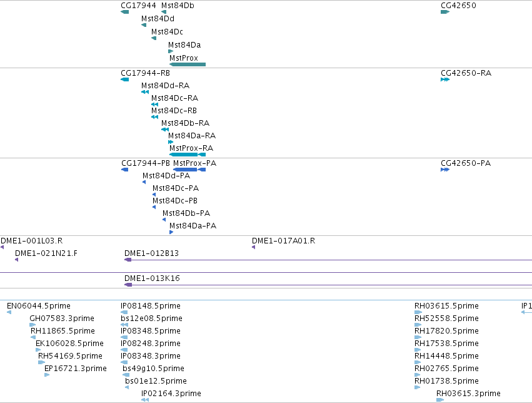
Task: Click the CG42650-RA transcript arrows
Action: (445, 79)
